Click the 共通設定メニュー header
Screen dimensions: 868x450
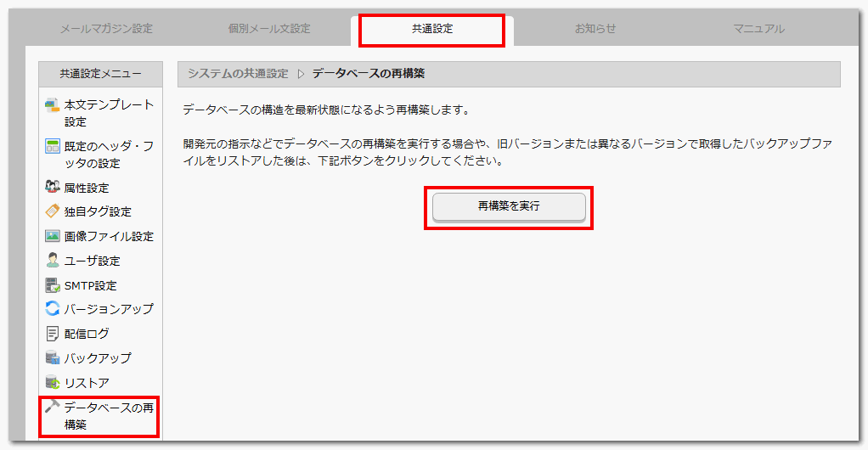click(101, 74)
